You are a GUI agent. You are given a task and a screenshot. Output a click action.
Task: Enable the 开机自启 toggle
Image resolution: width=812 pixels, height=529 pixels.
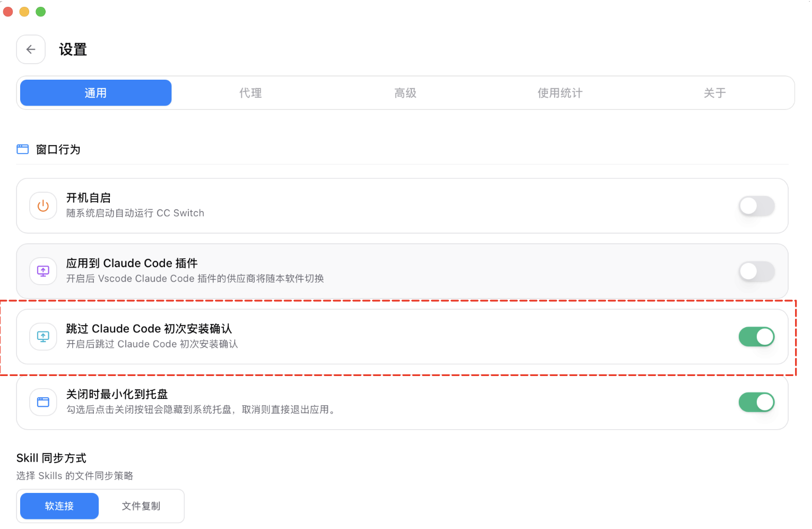pyautogui.click(x=756, y=206)
